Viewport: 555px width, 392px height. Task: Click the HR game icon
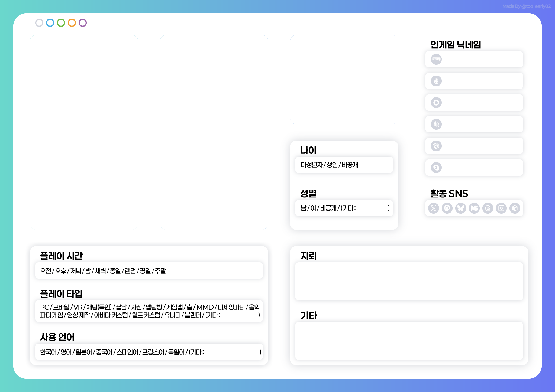point(436,124)
